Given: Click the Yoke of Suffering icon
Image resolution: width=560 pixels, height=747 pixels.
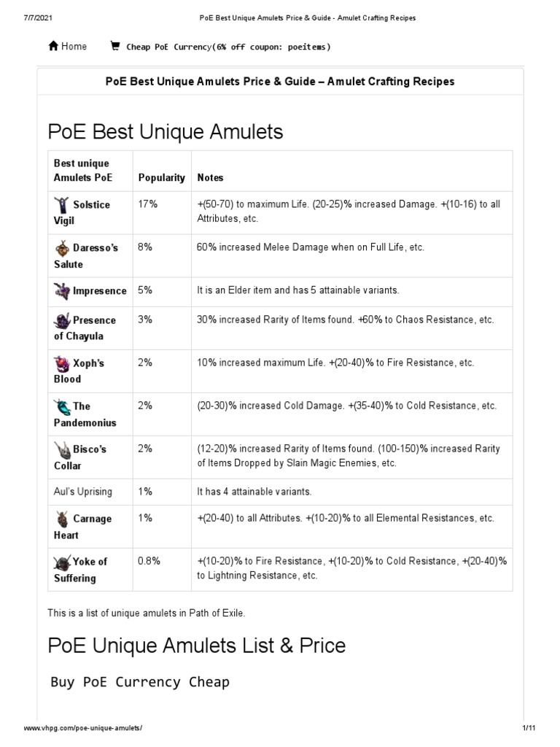Looking at the screenshot, I should (x=62, y=562).
